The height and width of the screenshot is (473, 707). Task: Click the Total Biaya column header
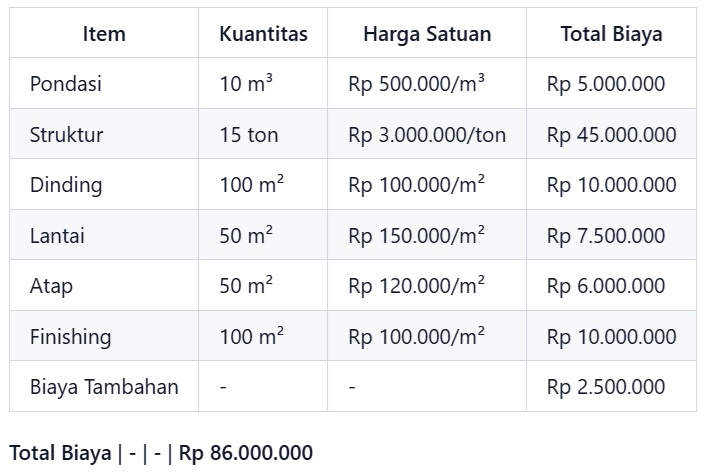(611, 34)
